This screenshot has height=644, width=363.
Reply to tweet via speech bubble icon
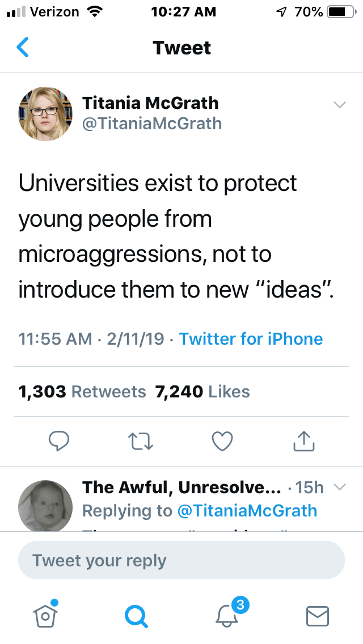point(58,441)
